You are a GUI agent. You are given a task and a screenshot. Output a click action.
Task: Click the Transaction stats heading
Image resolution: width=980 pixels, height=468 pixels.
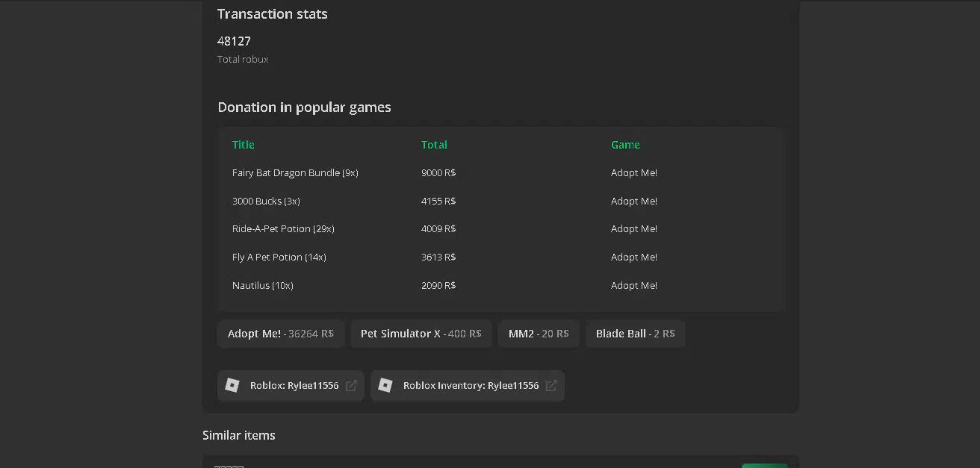click(x=273, y=14)
